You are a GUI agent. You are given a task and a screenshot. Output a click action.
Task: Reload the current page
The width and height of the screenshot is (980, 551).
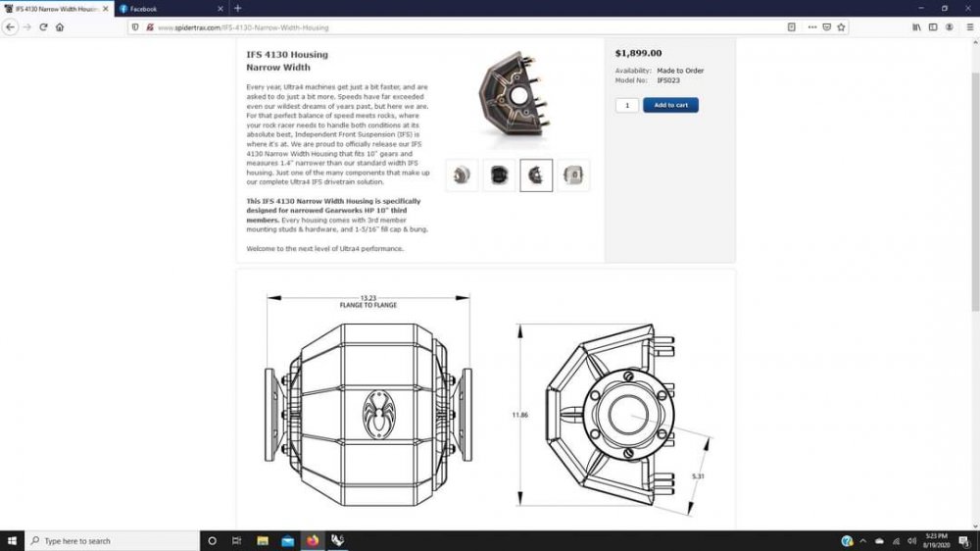coord(43,27)
